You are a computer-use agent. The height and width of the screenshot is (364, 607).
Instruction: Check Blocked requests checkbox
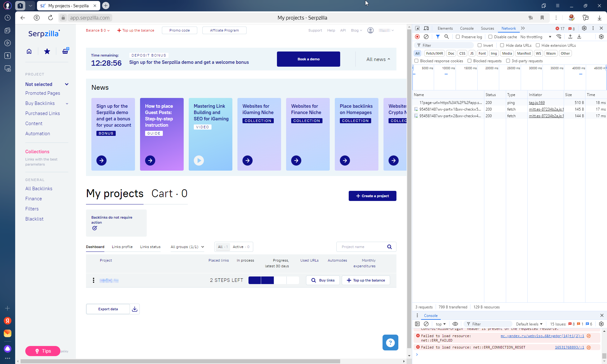(x=469, y=61)
